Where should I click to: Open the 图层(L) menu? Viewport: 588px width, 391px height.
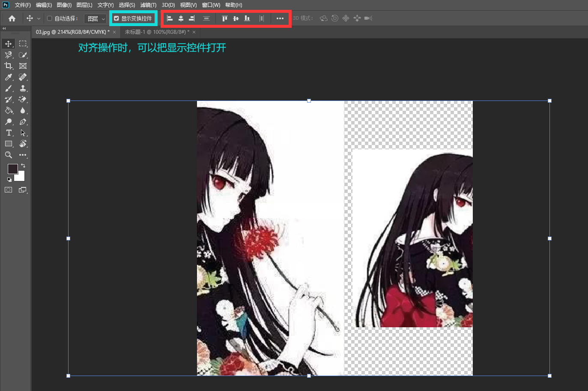(x=84, y=5)
